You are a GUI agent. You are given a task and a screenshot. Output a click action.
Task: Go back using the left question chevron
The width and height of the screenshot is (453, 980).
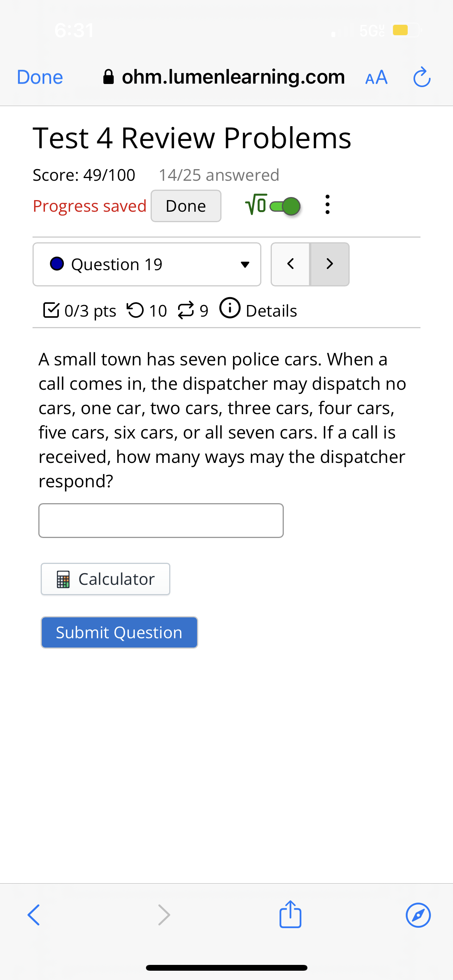click(x=290, y=264)
